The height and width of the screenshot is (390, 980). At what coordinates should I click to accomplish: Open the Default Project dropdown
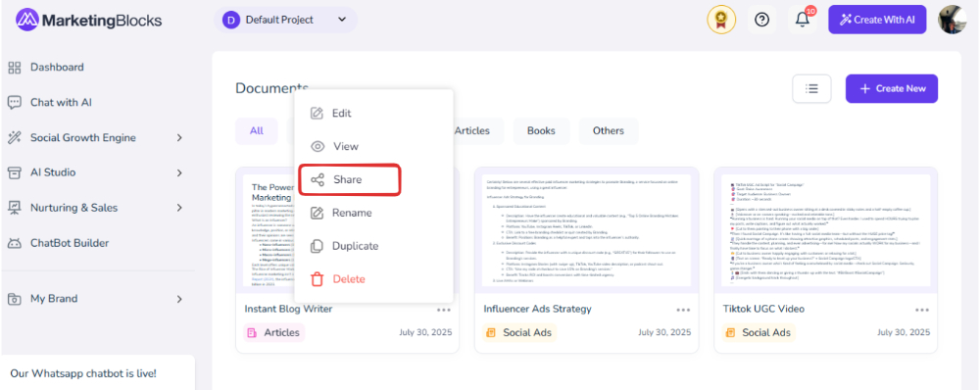pyautogui.click(x=285, y=20)
